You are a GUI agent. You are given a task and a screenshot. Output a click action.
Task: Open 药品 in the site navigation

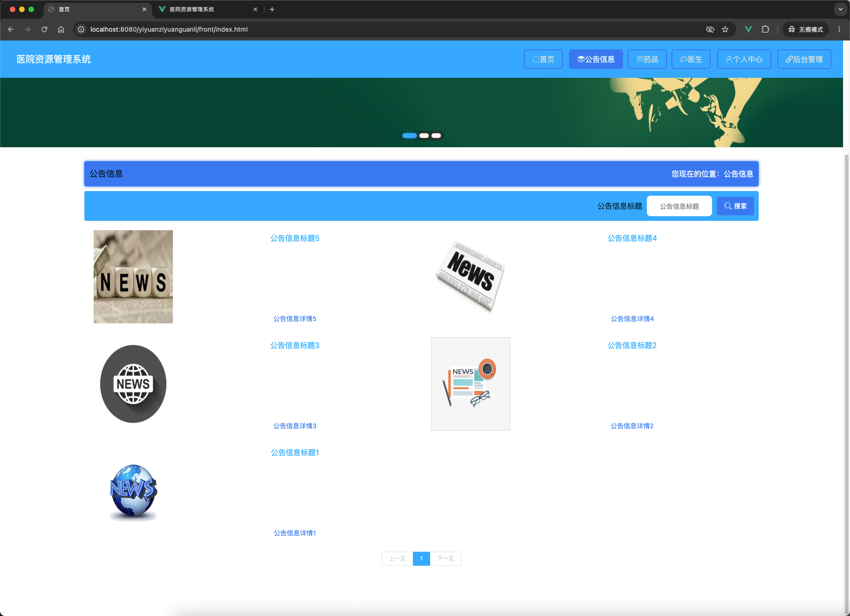point(647,59)
